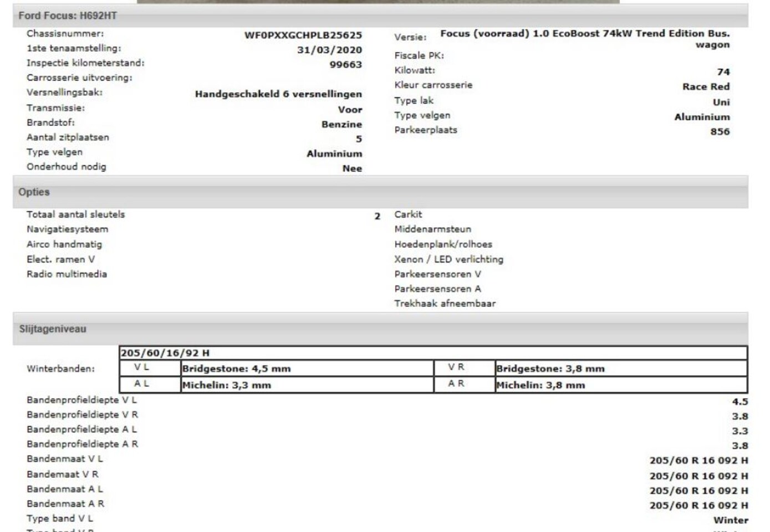770x532 pixels.
Task: Click the Navigatiesysteem option label
Action: (67, 229)
